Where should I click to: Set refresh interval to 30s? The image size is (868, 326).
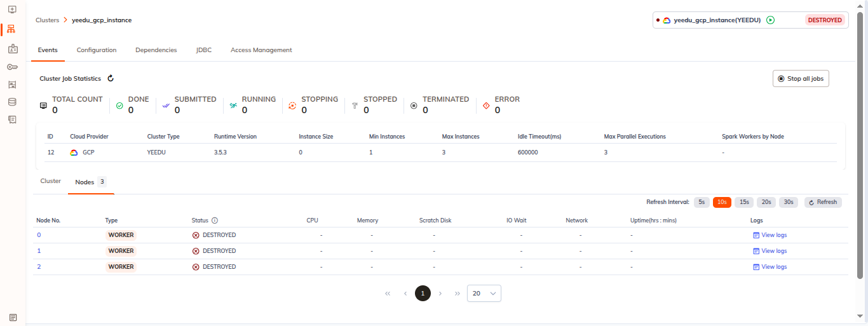click(x=789, y=202)
